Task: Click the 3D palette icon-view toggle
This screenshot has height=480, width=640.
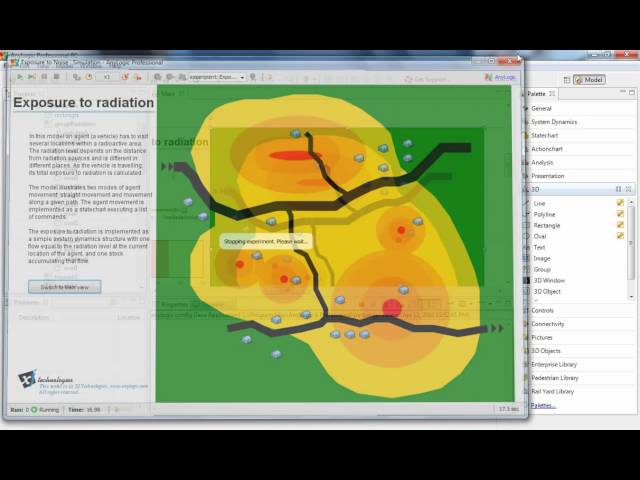Action: point(618,189)
